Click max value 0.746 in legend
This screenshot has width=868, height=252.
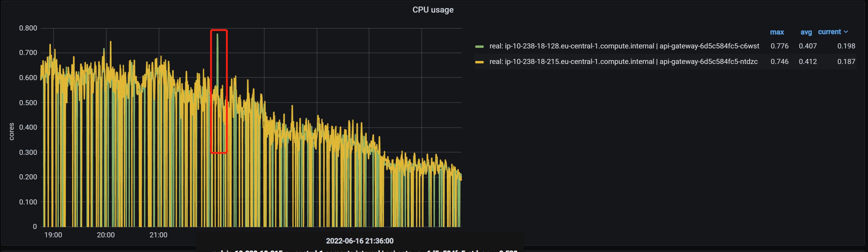point(779,61)
